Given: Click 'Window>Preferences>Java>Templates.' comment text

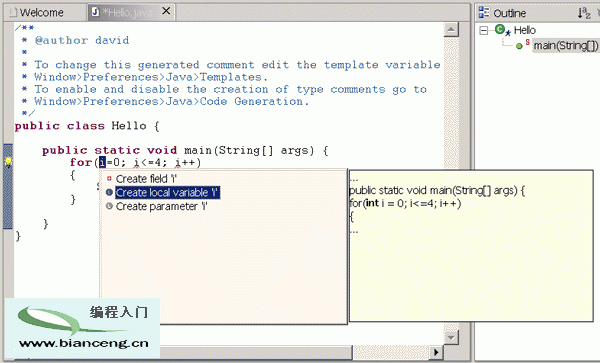Looking at the screenshot, I should 151,77.
